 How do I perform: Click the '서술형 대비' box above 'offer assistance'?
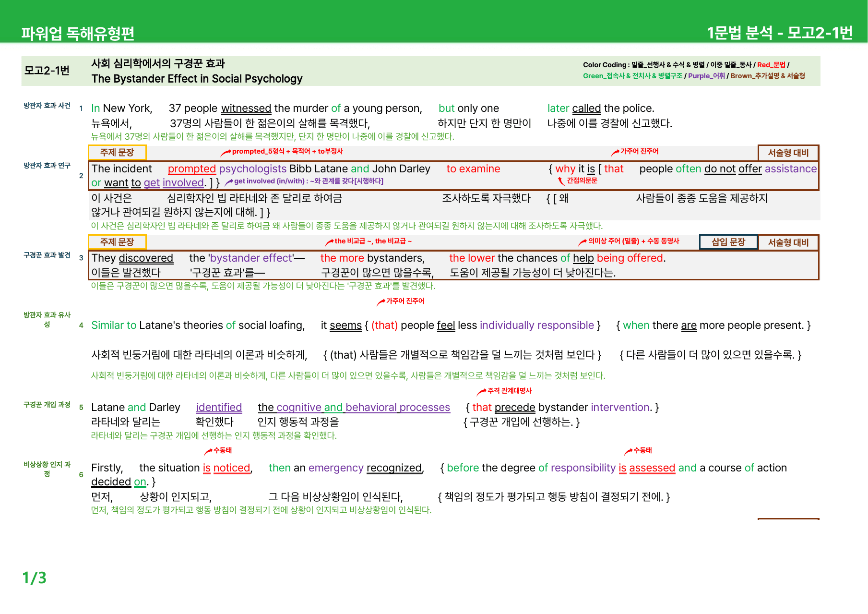pos(788,153)
